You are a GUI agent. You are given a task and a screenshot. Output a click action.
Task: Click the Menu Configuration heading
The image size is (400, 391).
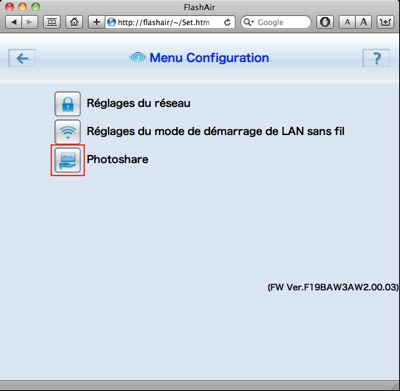pyautogui.click(x=209, y=58)
